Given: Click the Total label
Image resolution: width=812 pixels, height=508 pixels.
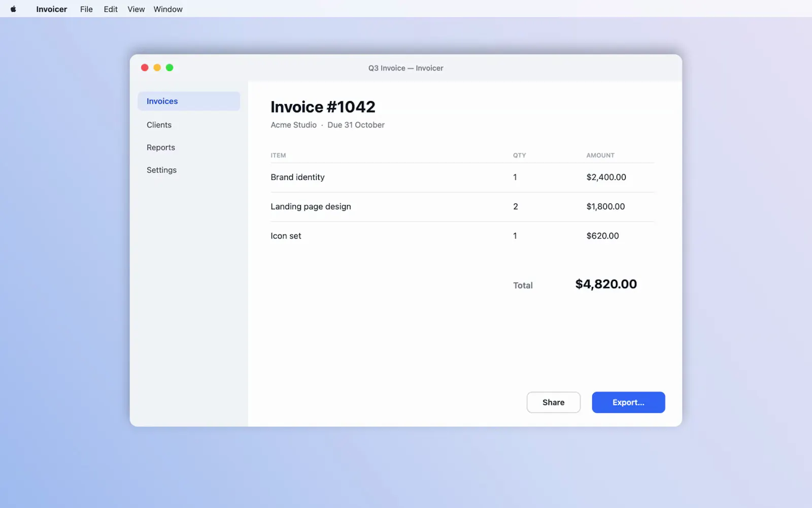Looking at the screenshot, I should [x=523, y=285].
